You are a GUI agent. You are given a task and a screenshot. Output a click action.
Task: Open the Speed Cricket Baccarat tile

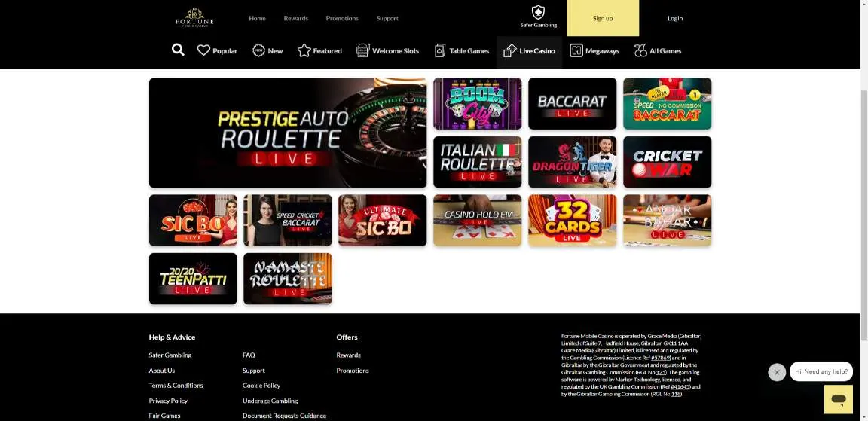click(288, 220)
